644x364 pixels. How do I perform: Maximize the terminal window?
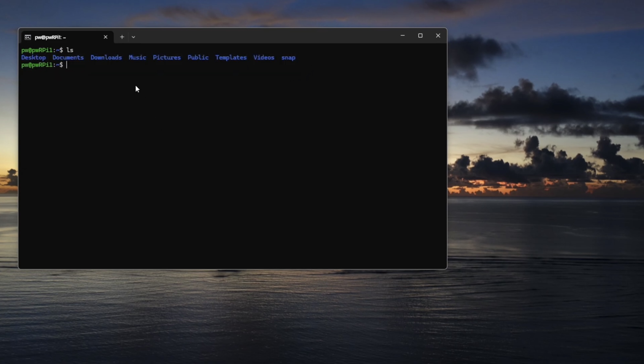coord(420,36)
